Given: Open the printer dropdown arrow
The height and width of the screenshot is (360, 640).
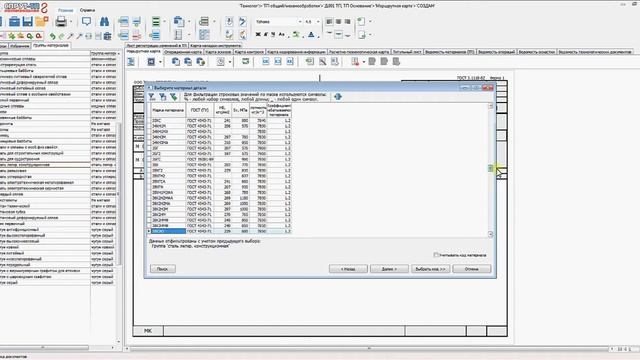Looking at the screenshot, I should point(71,22).
